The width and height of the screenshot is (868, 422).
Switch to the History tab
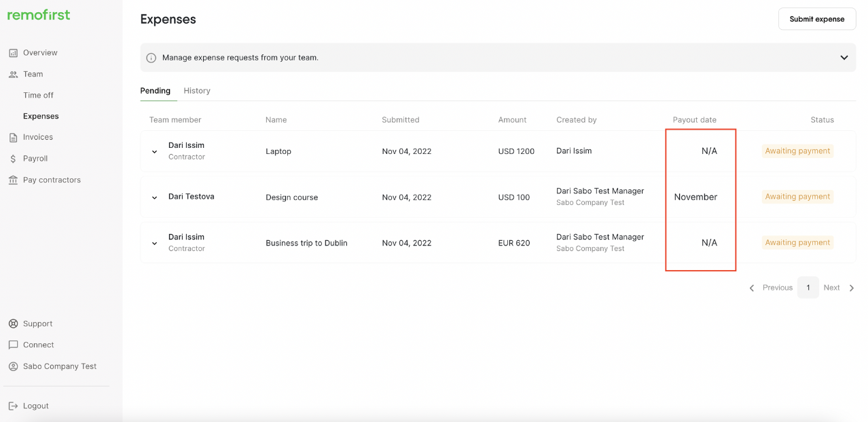tap(197, 91)
